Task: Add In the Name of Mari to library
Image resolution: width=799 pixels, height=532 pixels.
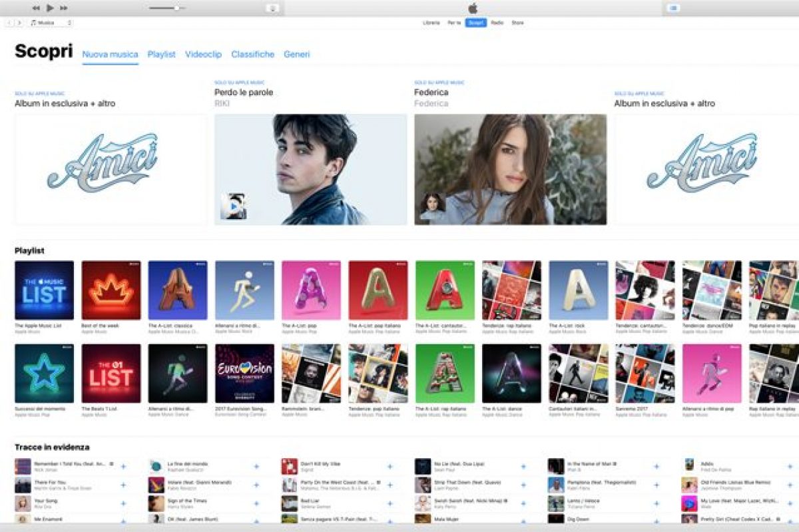Action: (x=657, y=466)
